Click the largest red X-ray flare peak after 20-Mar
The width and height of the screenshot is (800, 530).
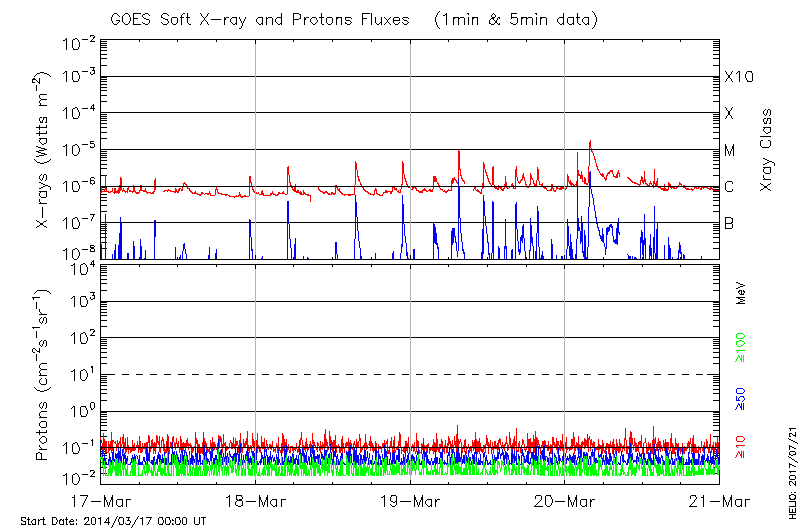pyautogui.click(x=590, y=142)
